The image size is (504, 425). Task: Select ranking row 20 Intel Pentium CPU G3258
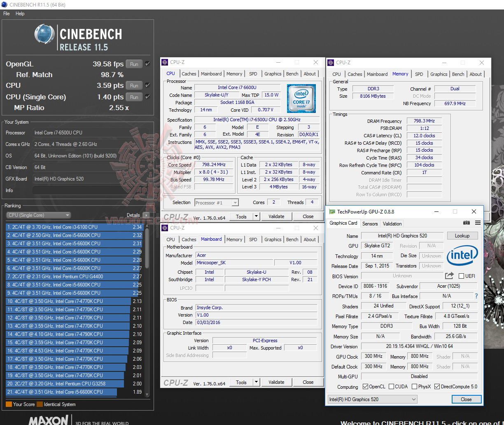pos(75,384)
